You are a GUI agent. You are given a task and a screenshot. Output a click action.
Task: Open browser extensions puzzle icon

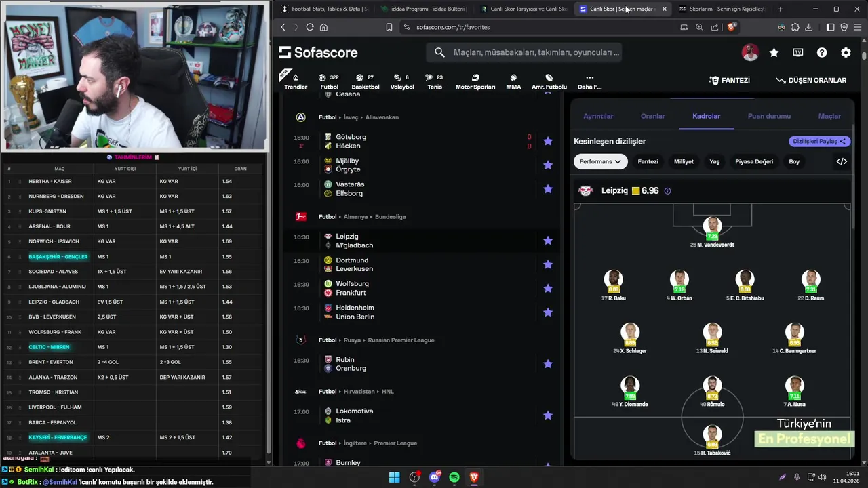795,27
